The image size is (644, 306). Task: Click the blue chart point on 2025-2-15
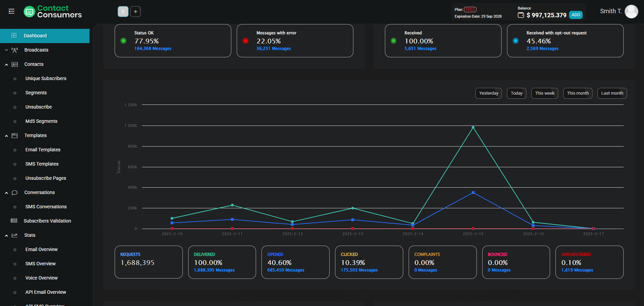(x=473, y=192)
